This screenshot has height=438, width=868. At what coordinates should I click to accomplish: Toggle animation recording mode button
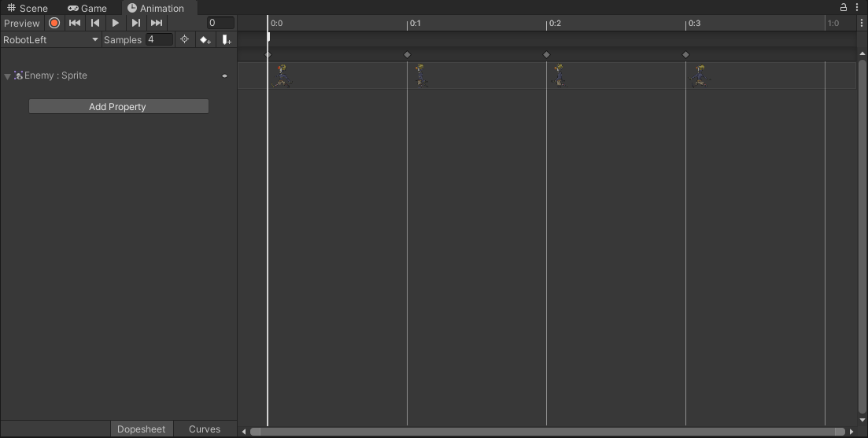coord(54,23)
